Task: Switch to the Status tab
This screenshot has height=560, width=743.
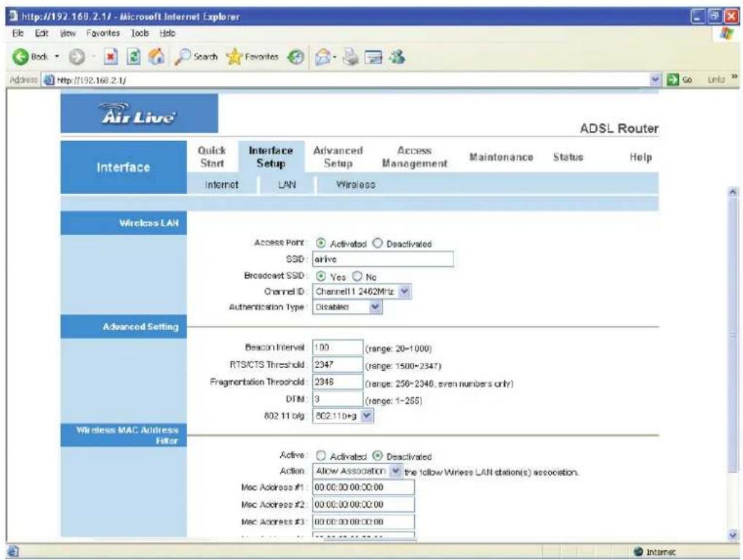Action: click(x=568, y=156)
